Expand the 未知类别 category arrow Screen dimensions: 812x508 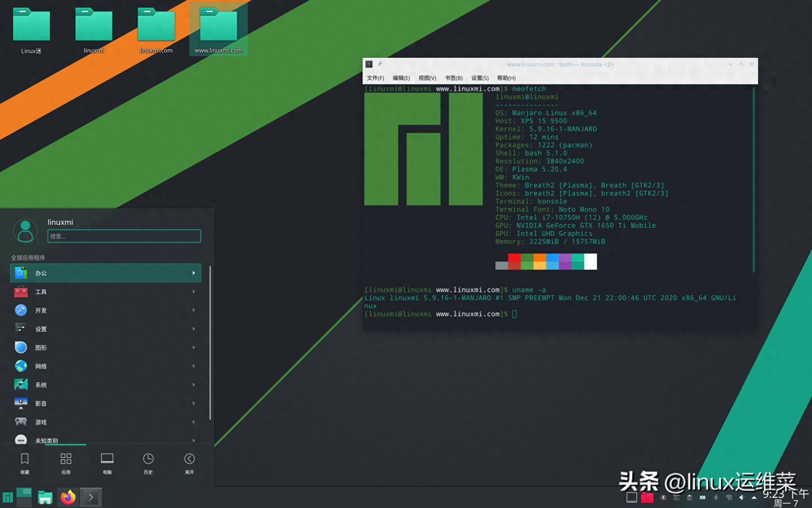(194, 440)
